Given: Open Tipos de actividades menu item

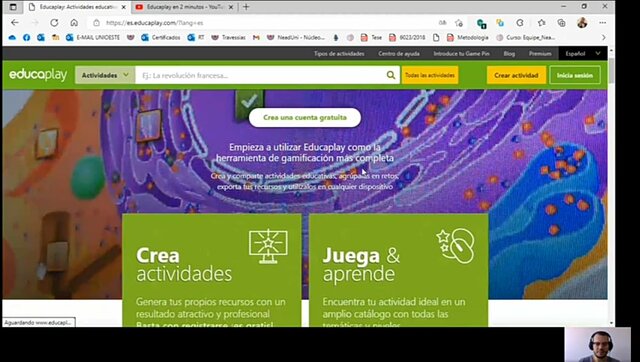Looking at the screenshot, I should [x=339, y=53].
